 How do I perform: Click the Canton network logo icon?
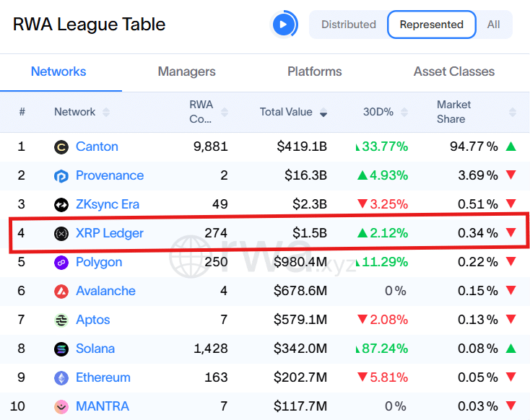click(x=61, y=147)
